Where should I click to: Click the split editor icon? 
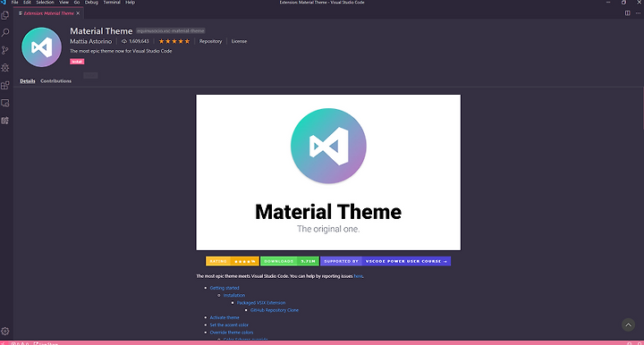628,13
